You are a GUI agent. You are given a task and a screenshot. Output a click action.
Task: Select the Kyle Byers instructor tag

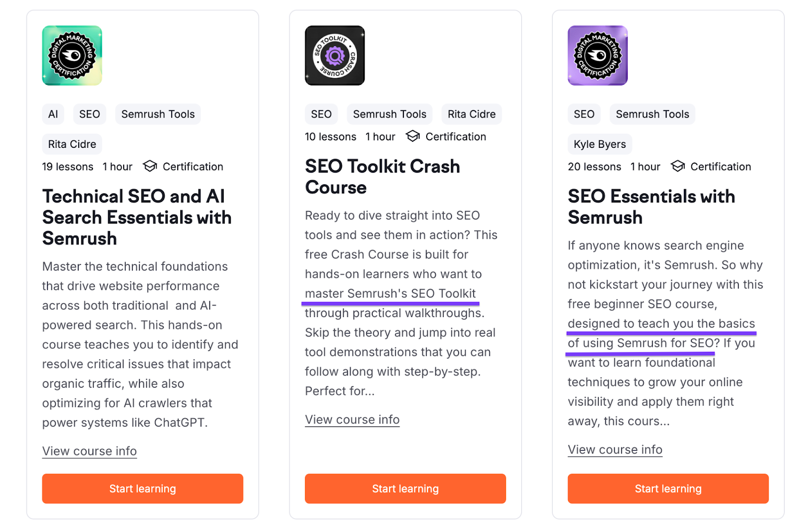pyautogui.click(x=599, y=144)
